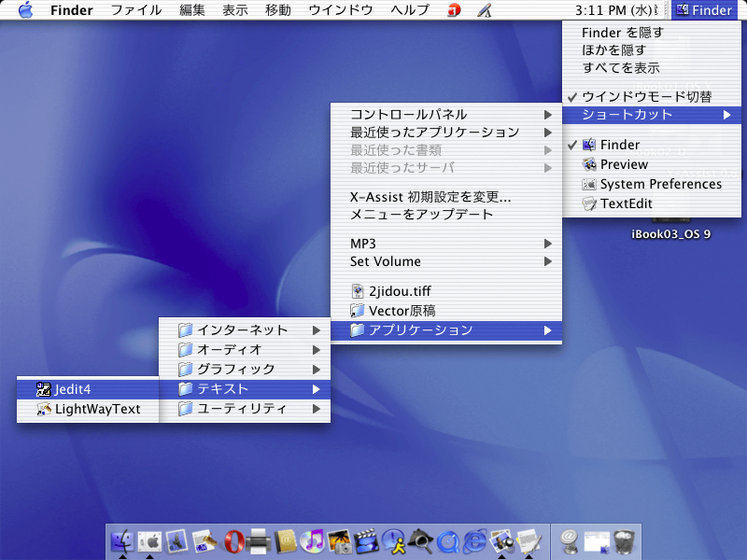The width and height of the screenshot is (747, 560).
Task: Launch QuickTime Player from the Dock
Action: 448,541
